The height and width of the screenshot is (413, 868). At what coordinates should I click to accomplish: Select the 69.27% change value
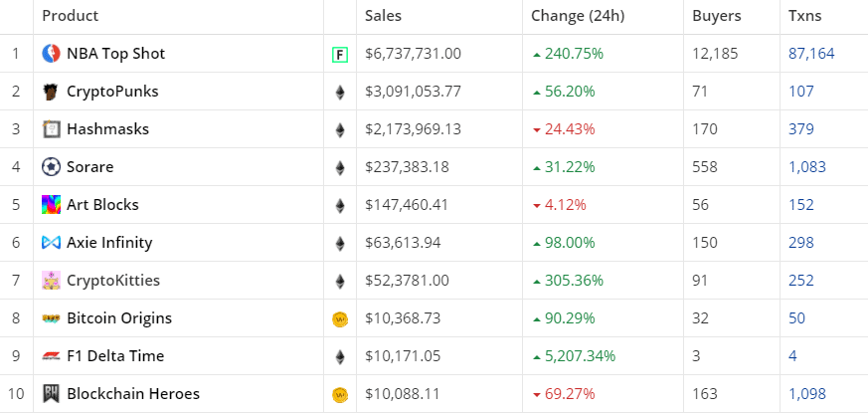(570, 394)
